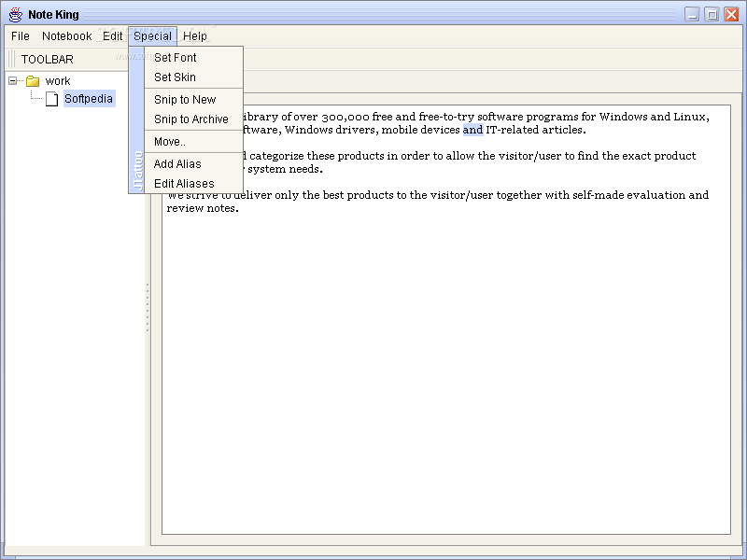Choose Set Font from Special menu
Image resolution: width=747 pixels, height=560 pixels.
193,58
